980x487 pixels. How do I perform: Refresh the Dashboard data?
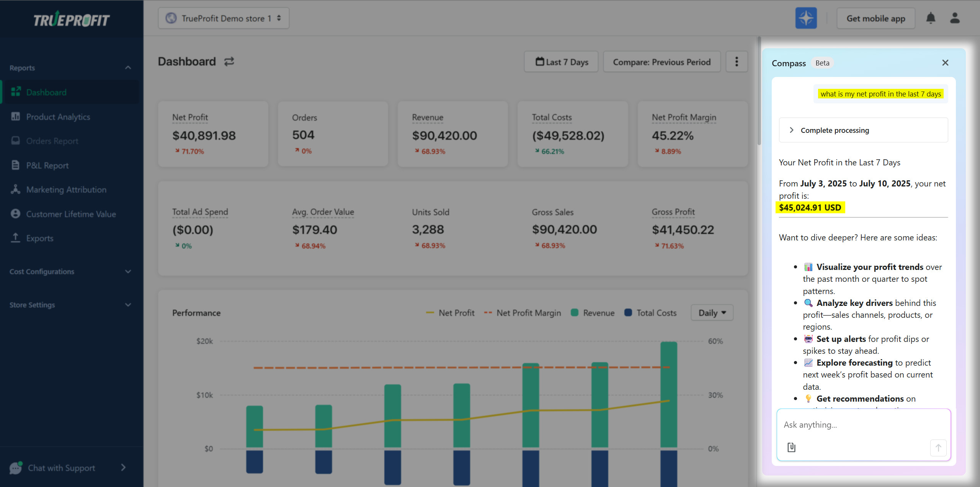point(229,61)
